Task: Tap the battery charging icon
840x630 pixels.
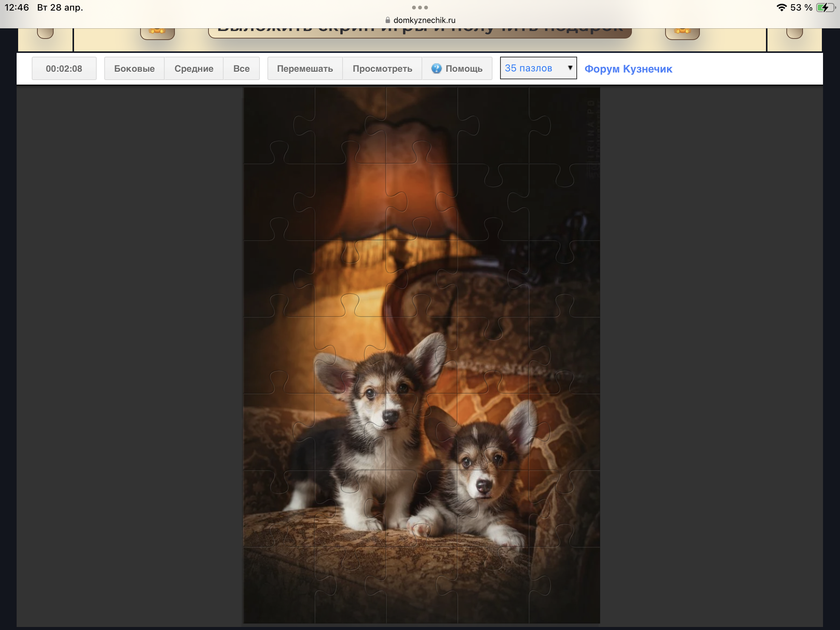Action: click(825, 8)
